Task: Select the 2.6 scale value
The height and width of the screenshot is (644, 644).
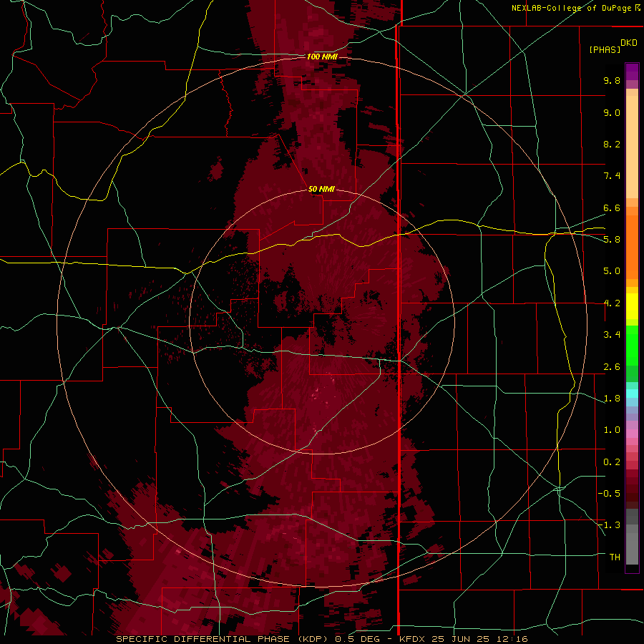Action: (x=612, y=367)
